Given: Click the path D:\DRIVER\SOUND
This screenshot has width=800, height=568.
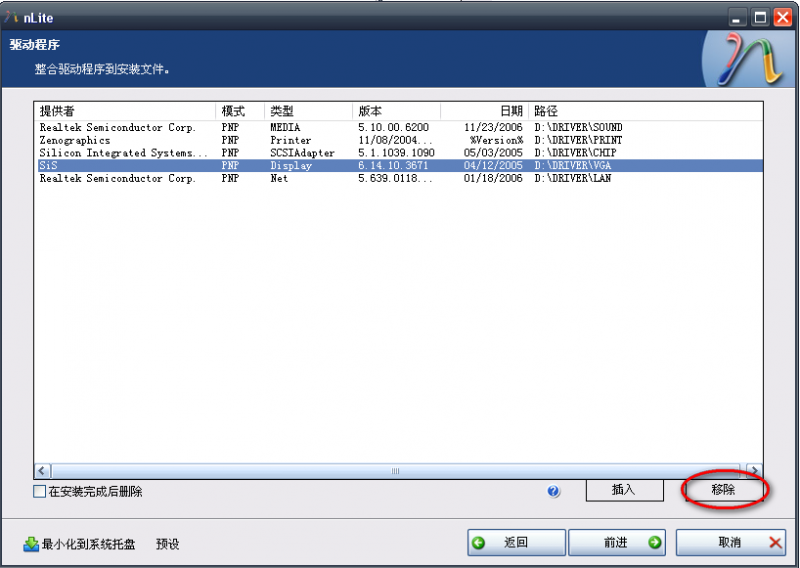Looking at the screenshot, I should (578, 127).
